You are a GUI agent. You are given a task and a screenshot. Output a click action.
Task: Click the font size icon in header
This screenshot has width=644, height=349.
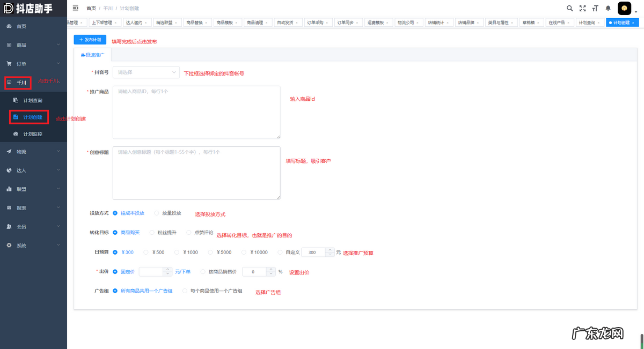595,8
